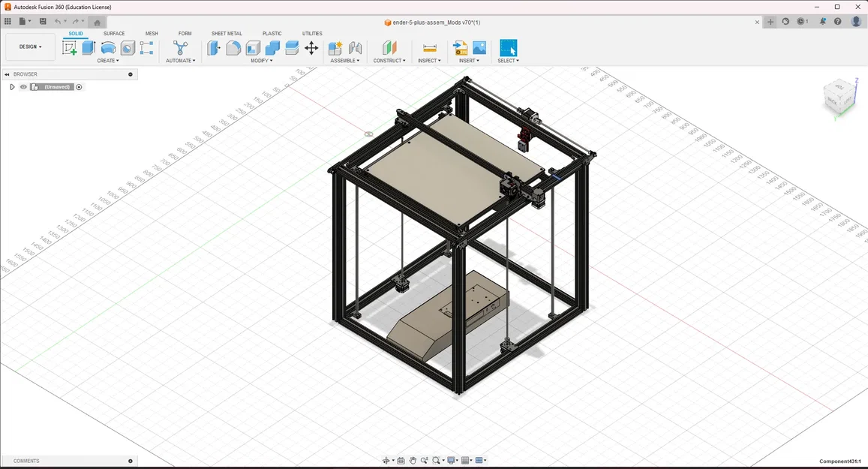Open the Viewports layout dropdown
The image size is (868, 469).
coord(481,461)
